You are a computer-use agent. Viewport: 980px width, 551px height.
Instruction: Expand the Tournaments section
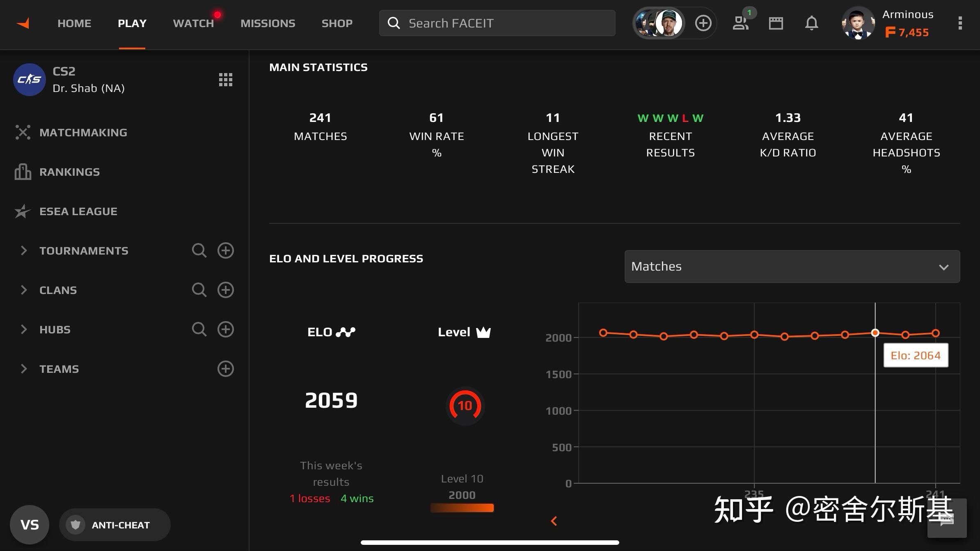(x=23, y=250)
